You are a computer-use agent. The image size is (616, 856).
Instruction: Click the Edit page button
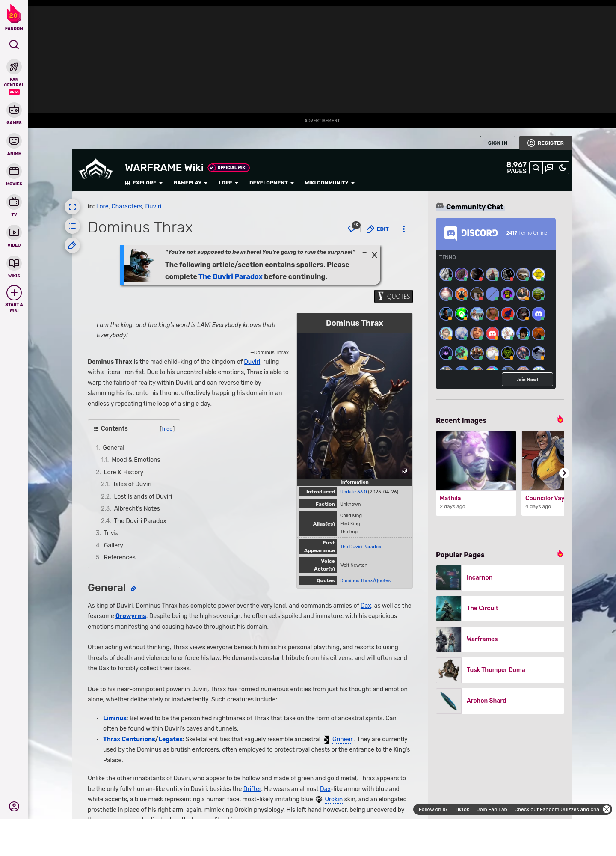point(378,229)
